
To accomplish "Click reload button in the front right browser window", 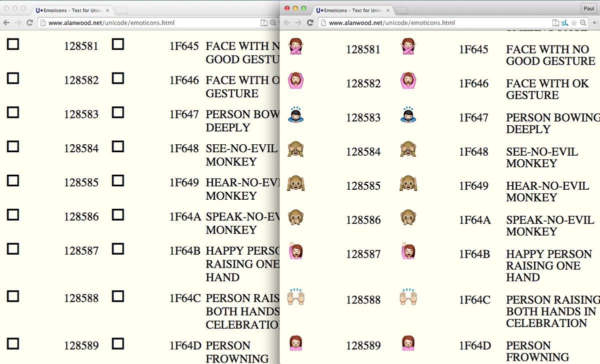I will (310, 23).
